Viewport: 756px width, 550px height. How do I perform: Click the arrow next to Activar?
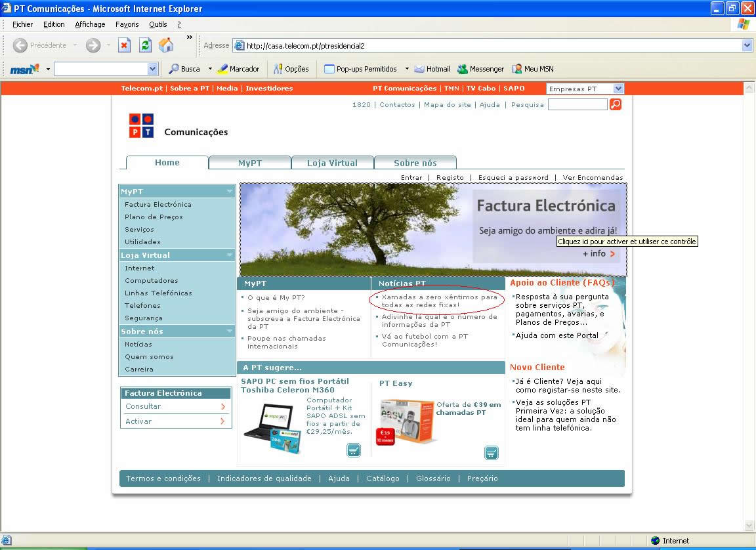[222, 421]
